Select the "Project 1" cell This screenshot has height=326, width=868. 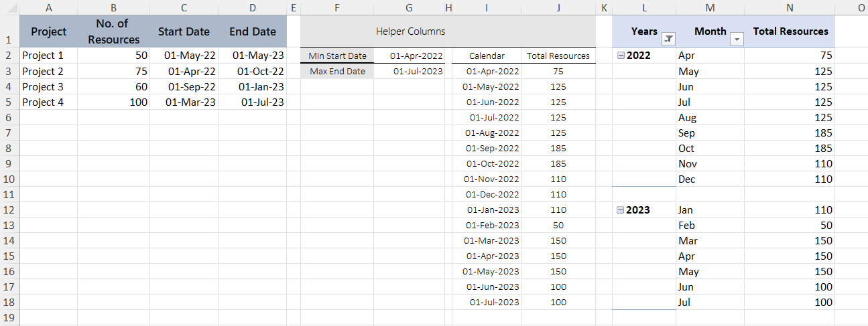click(x=48, y=56)
